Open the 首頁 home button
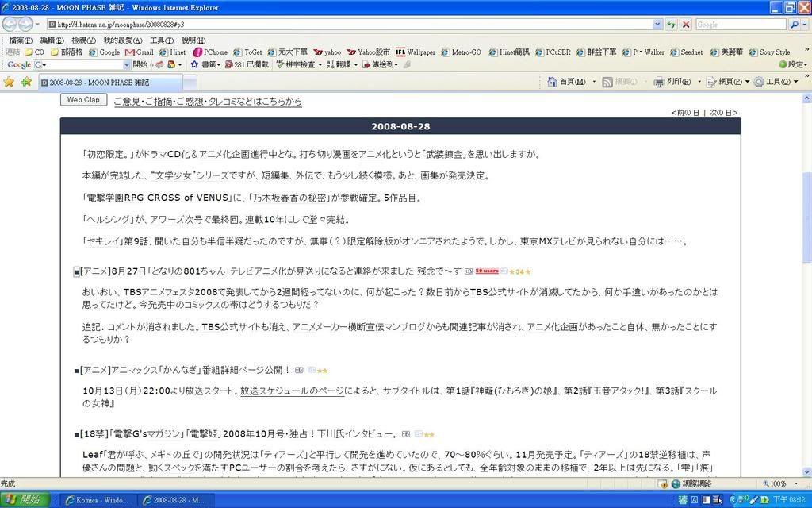 (x=567, y=82)
